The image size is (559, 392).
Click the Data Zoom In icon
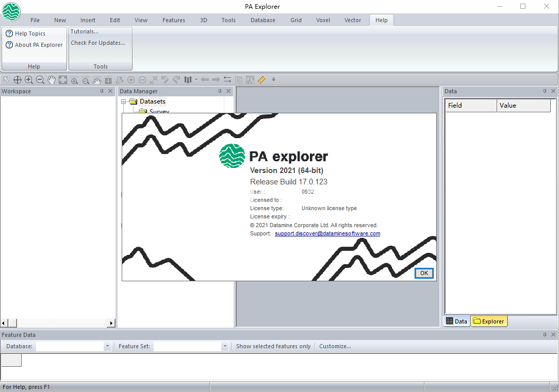[x=74, y=80]
